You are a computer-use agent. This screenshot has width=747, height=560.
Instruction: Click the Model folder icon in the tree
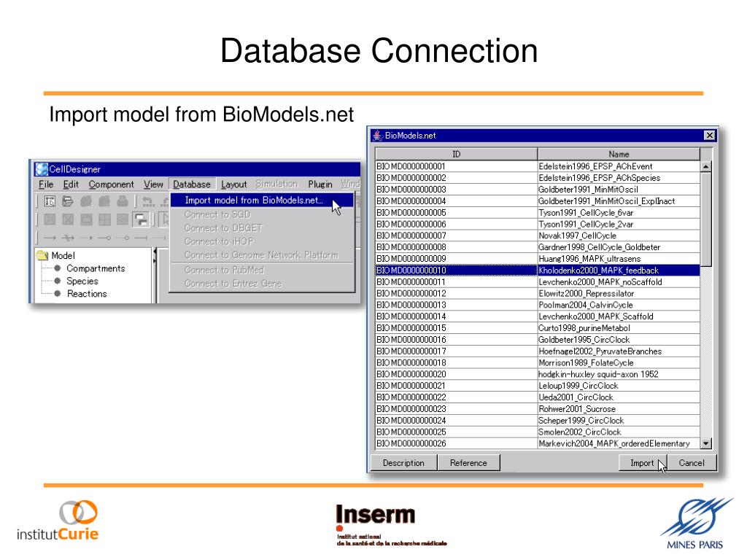42,255
